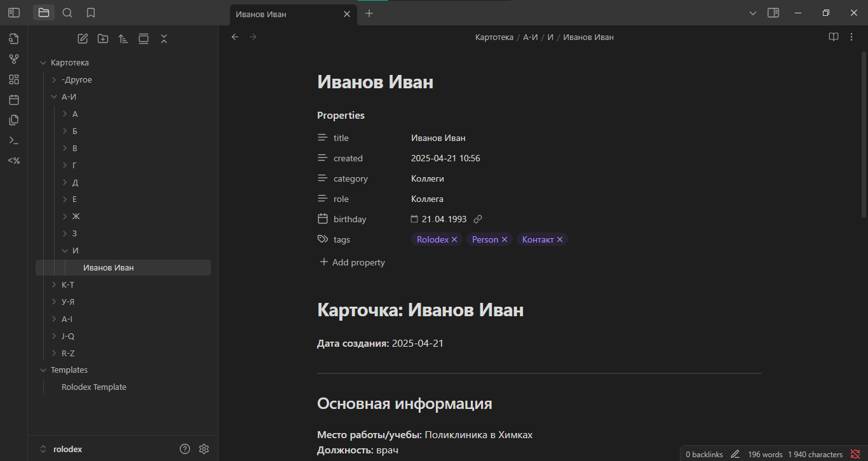Click the А-И breadcrumb
Viewport: 868px width, 461px height.
pos(531,37)
